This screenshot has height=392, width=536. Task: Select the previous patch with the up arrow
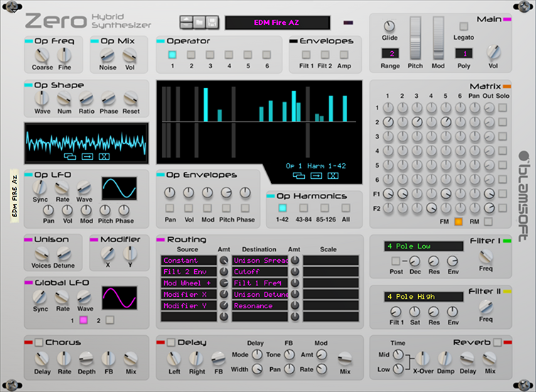click(186, 19)
